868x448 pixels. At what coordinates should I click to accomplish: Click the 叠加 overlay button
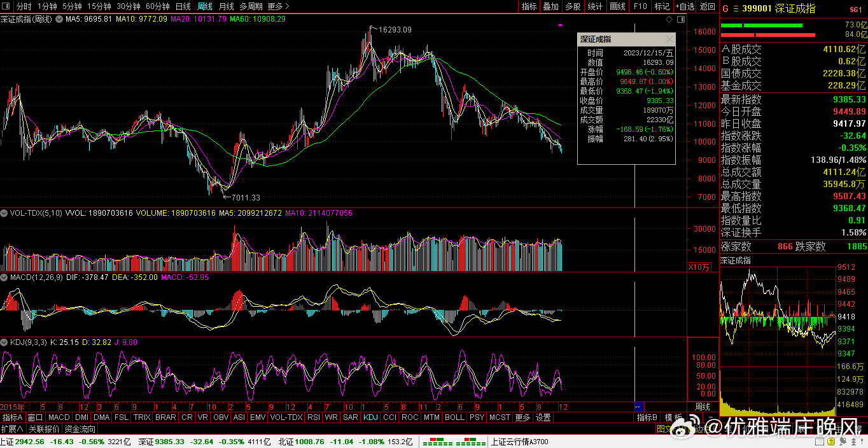(x=551, y=6)
